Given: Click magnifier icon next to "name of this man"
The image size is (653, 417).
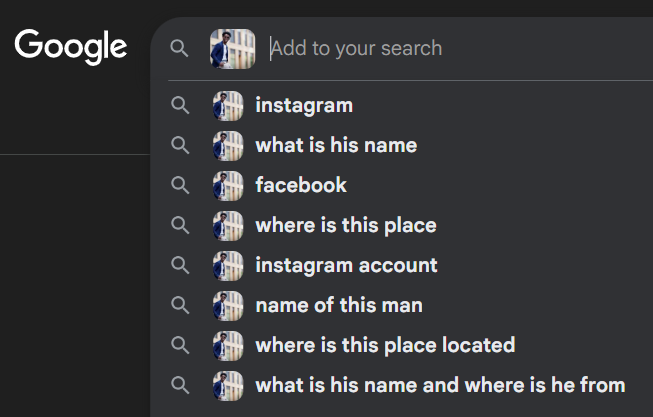Looking at the screenshot, I should coord(180,305).
